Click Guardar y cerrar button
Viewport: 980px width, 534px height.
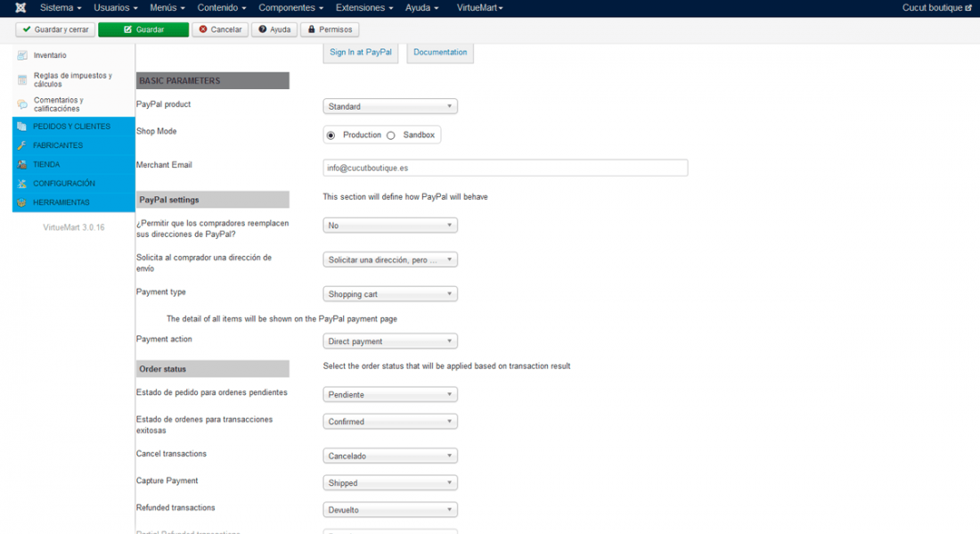(x=55, y=29)
